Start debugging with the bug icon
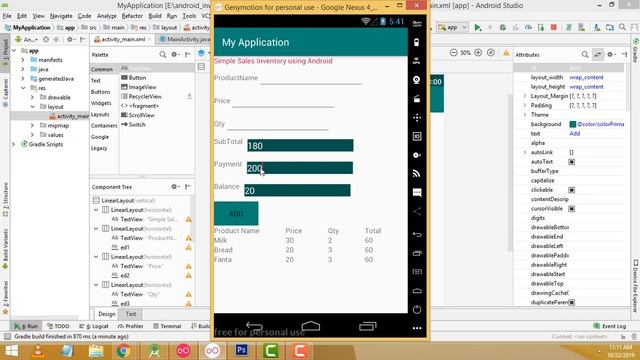The height and width of the screenshot is (360, 640). [503, 27]
